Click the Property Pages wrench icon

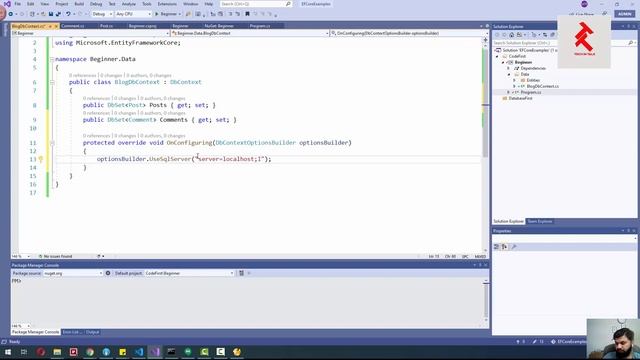(x=514, y=247)
